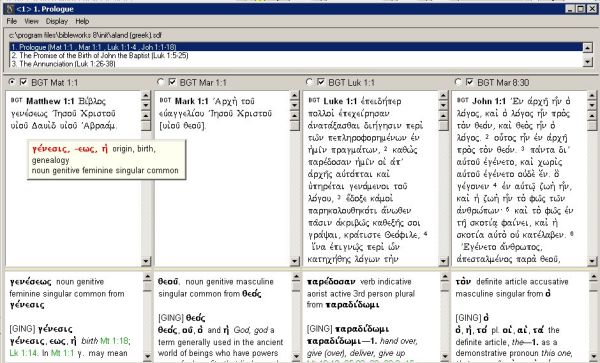Click the Matthew pane previous-verse arrow

point(146,95)
